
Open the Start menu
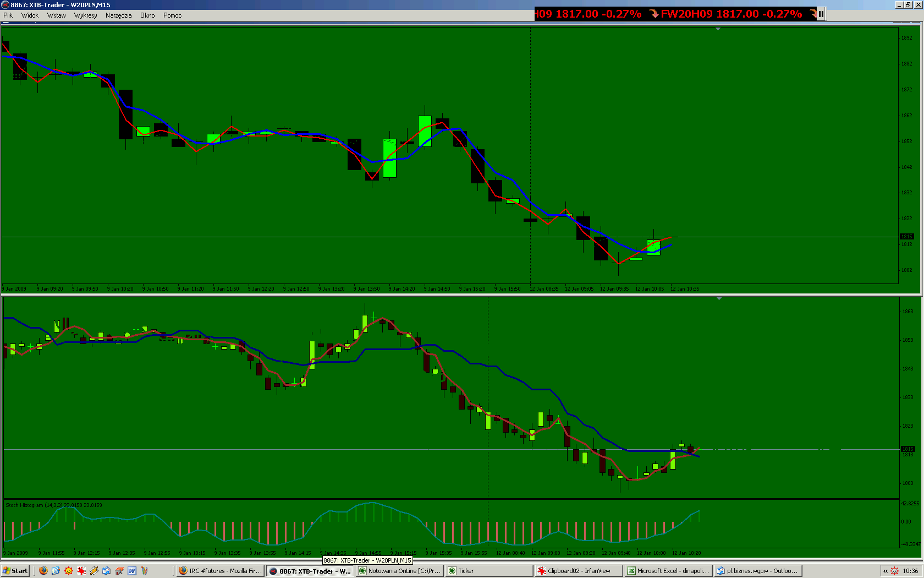[15, 571]
